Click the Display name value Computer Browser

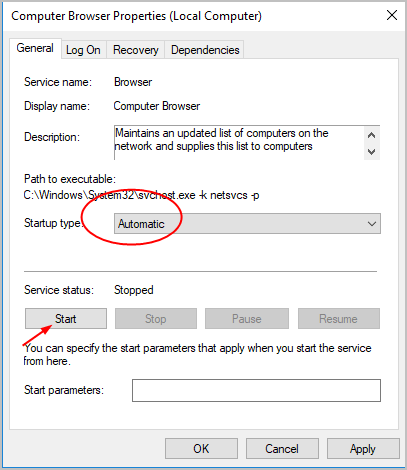pos(157,106)
